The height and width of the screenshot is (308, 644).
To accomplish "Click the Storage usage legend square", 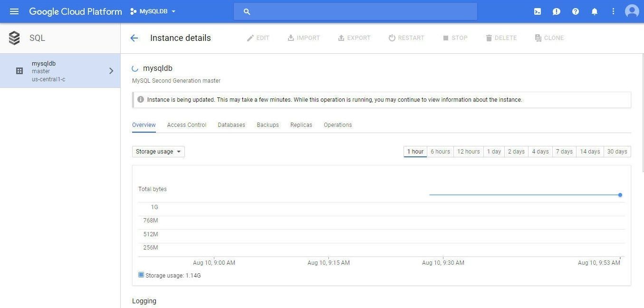I will 141,275.
